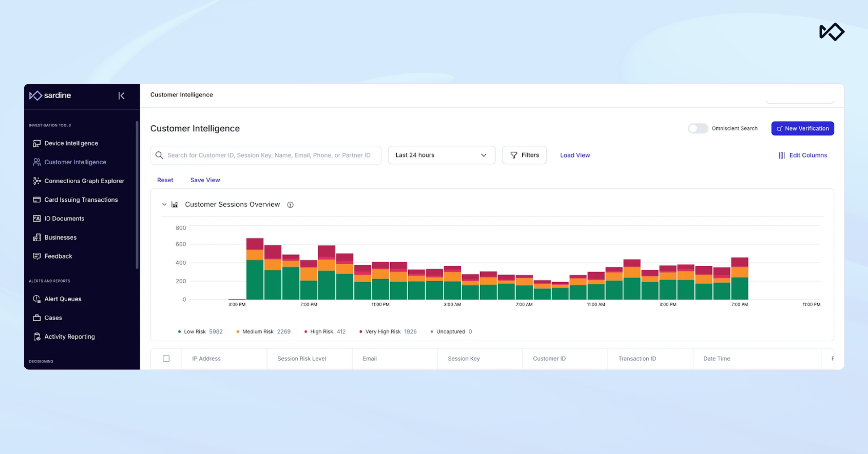Collapse the sidebar with the arrow icon
Viewport: 868px width, 454px height.
coord(121,95)
